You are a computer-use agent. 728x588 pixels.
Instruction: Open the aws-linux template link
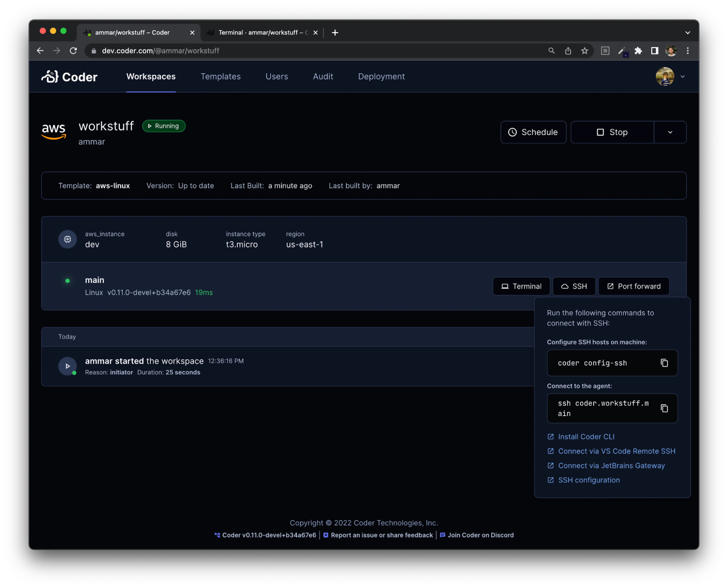pos(113,186)
